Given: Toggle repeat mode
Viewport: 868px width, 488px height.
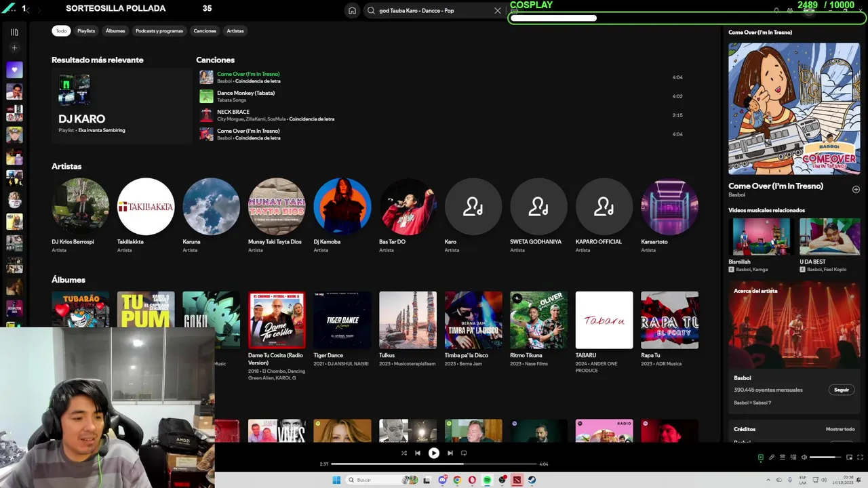Looking at the screenshot, I should click(464, 453).
